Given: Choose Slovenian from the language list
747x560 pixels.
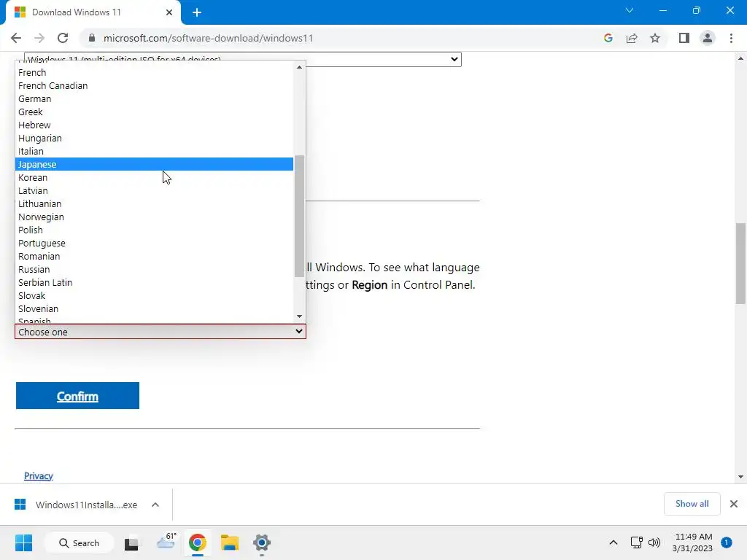Looking at the screenshot, I should (155, 308).
